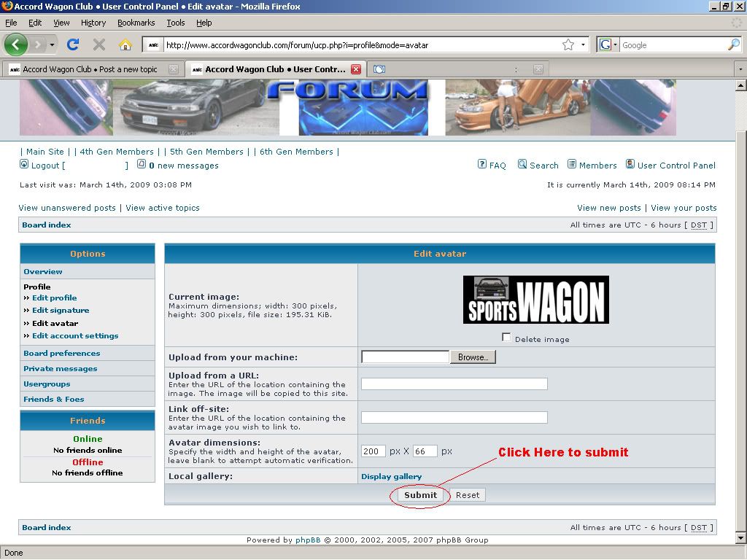Go back with the green Back arrow
747x560 pixels.
(16, 44)
